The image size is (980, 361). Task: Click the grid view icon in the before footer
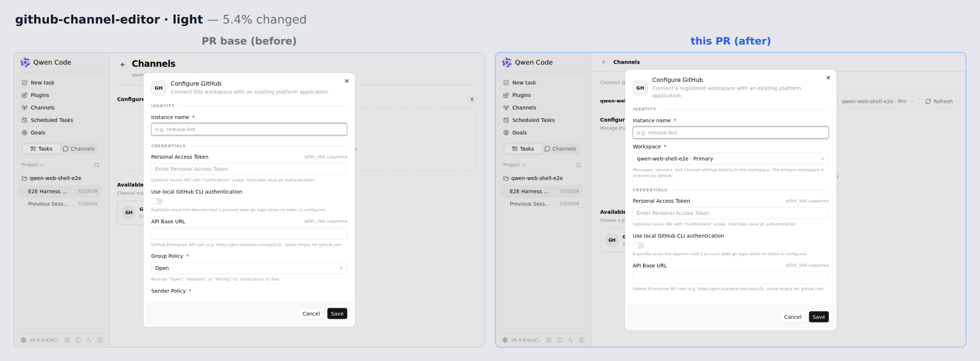coord(67,340)
